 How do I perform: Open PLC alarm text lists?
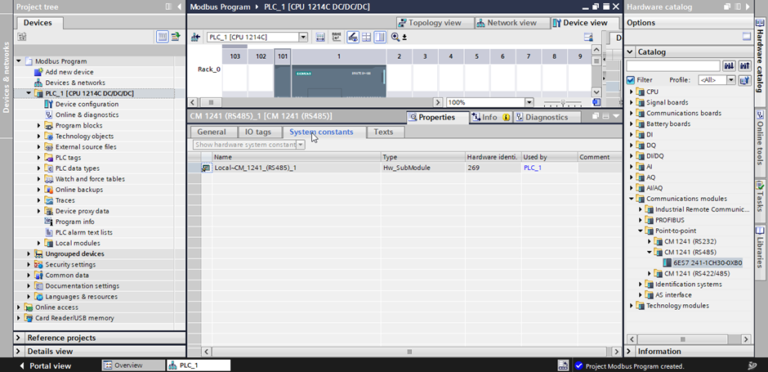tap(84, 232)
